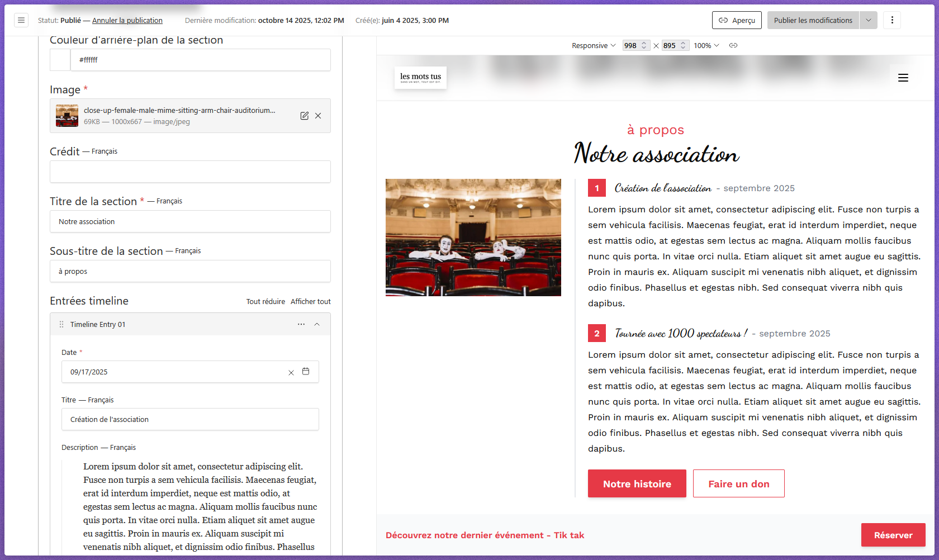Image resolution: width=939 pixels, height=560 pixels.
Task: Click the #ffffff background color swatch
Action: (x=60, y=60)
